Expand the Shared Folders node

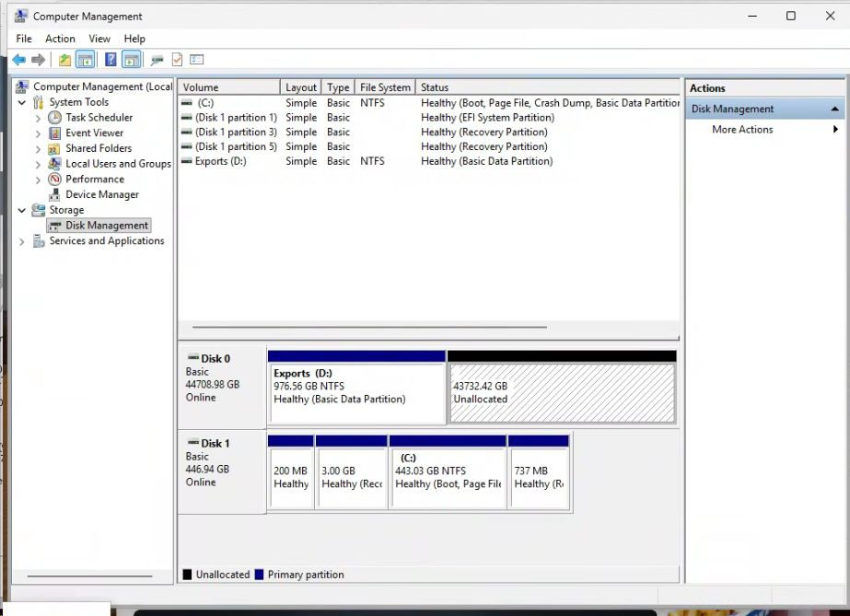(38, 149)
